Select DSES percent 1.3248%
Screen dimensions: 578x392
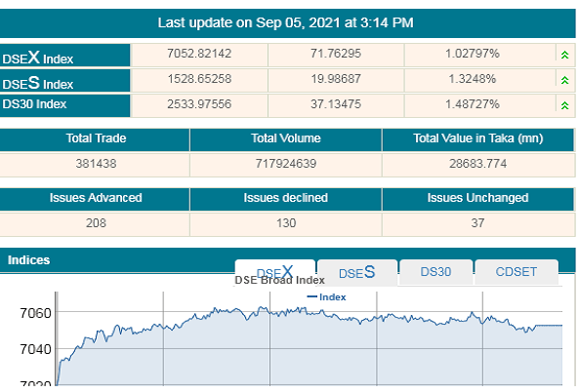(473, 79)
